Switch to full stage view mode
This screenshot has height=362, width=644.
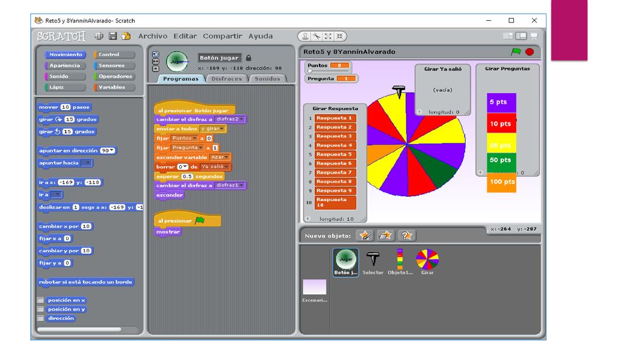coord(521,36)
